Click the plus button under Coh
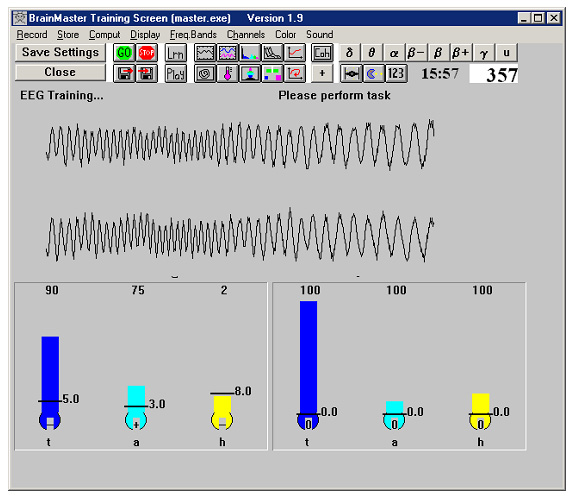575x498 pixels. pyautogui.click(x=322, y=74)
